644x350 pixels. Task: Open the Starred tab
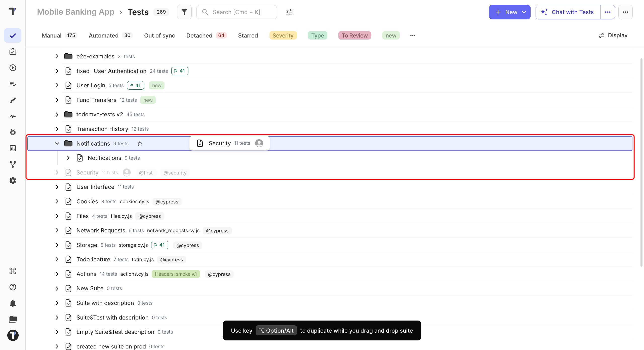[x=248, y=36]
